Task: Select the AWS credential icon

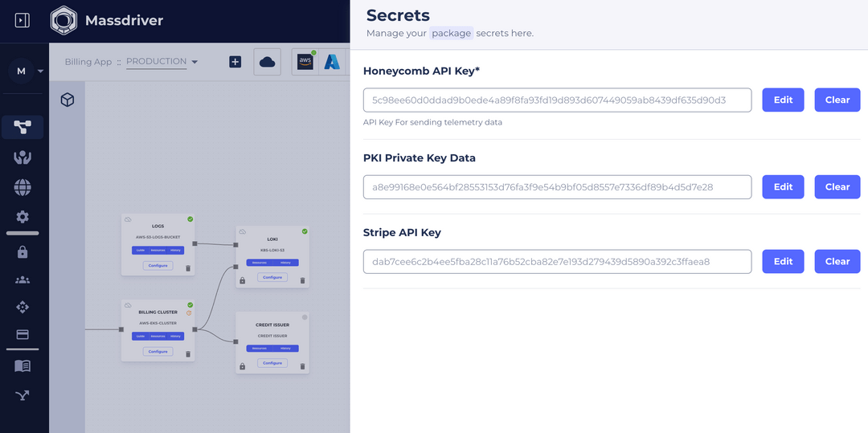Action: point(305,62)
